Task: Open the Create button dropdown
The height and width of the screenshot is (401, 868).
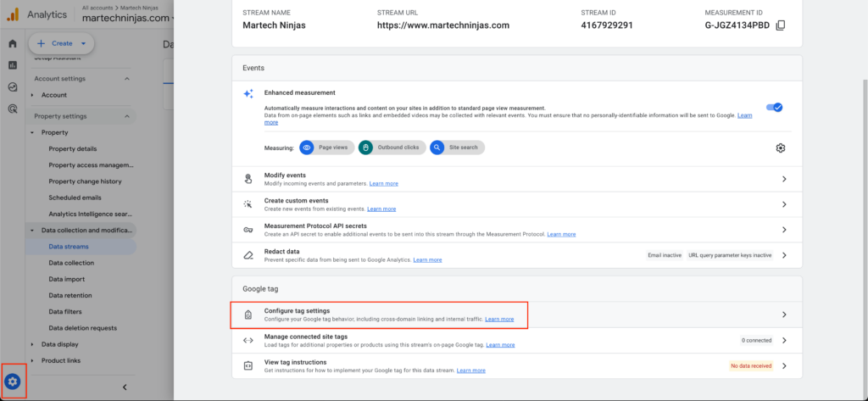Action: coord(83,43)
